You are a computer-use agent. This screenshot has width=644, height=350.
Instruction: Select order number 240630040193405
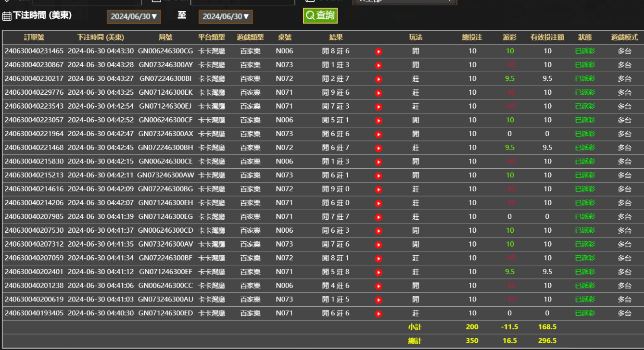point(34,313)
